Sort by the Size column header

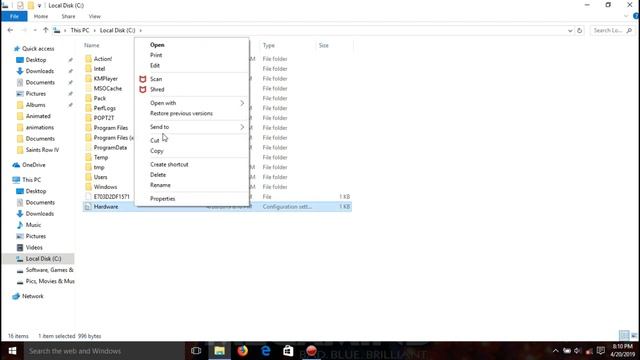[324, 45]
